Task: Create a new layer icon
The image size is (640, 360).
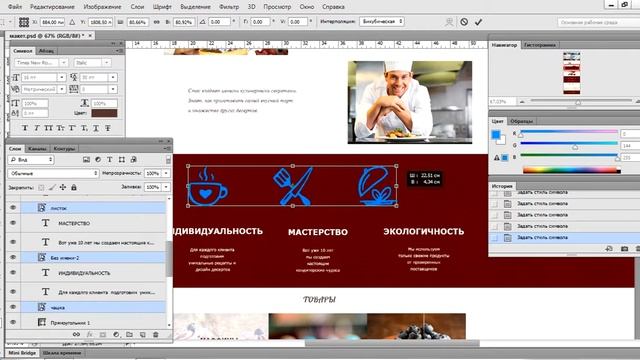Action: (142, 335)
